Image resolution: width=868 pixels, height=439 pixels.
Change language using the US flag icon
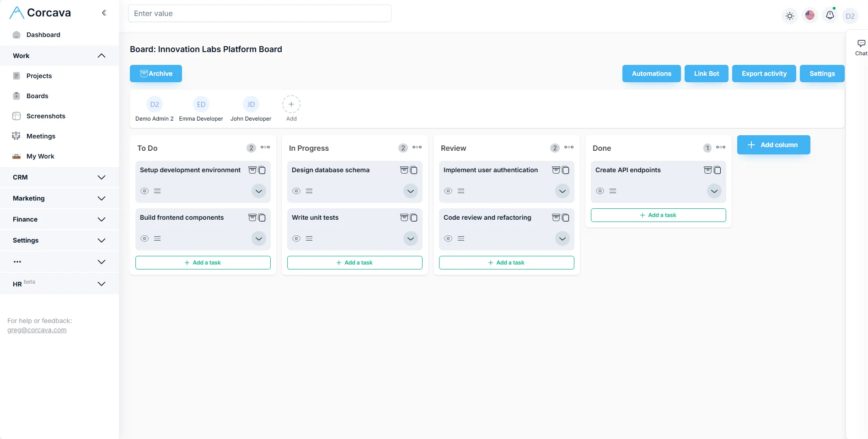(x=810, y=15)
